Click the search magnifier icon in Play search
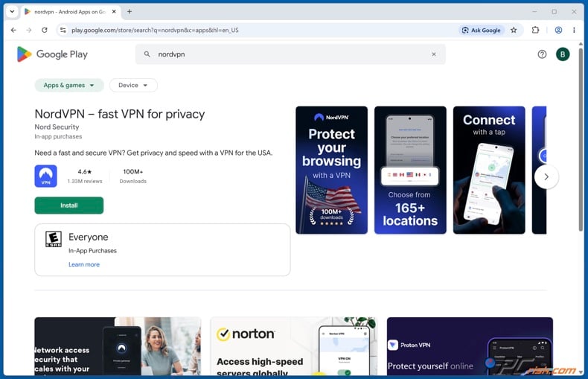 (147, 54)
